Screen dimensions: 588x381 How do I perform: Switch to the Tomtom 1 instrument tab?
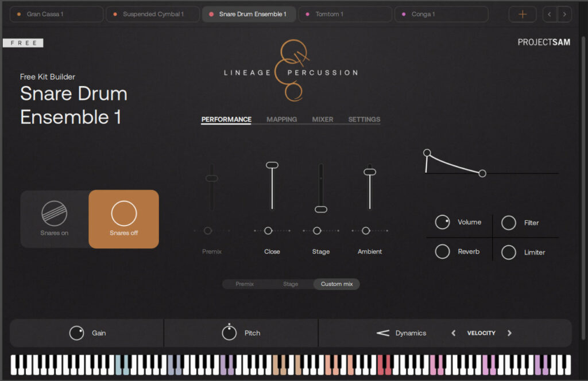tap(345, 14)
